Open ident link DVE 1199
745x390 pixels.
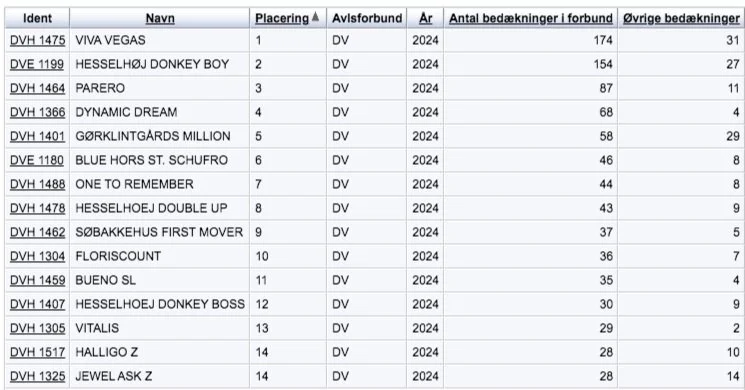37,64
